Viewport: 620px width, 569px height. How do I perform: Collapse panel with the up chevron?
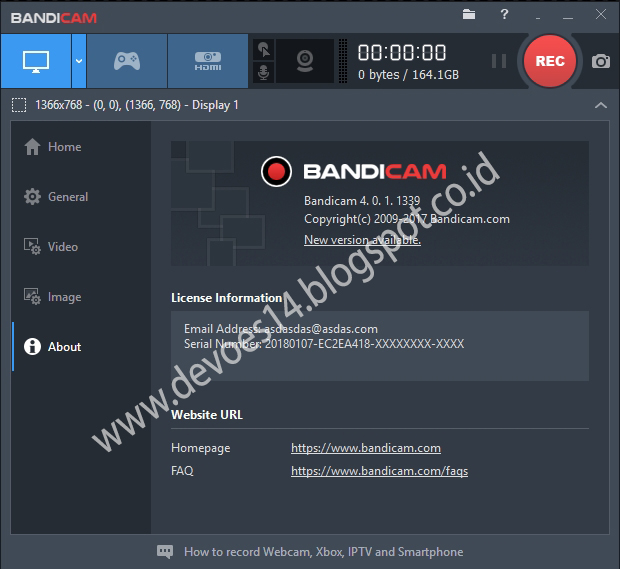[x=601, y=105]
